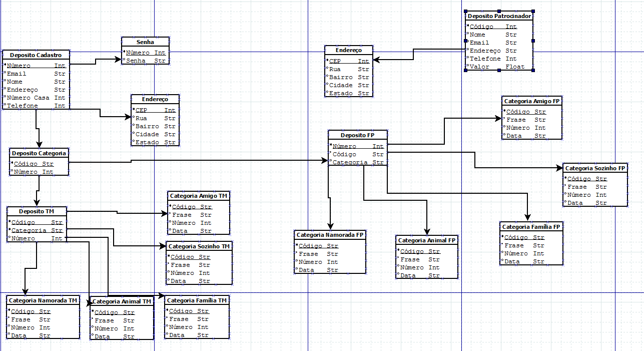Select the Categoria Namorada TM table header

click(43, 300)
